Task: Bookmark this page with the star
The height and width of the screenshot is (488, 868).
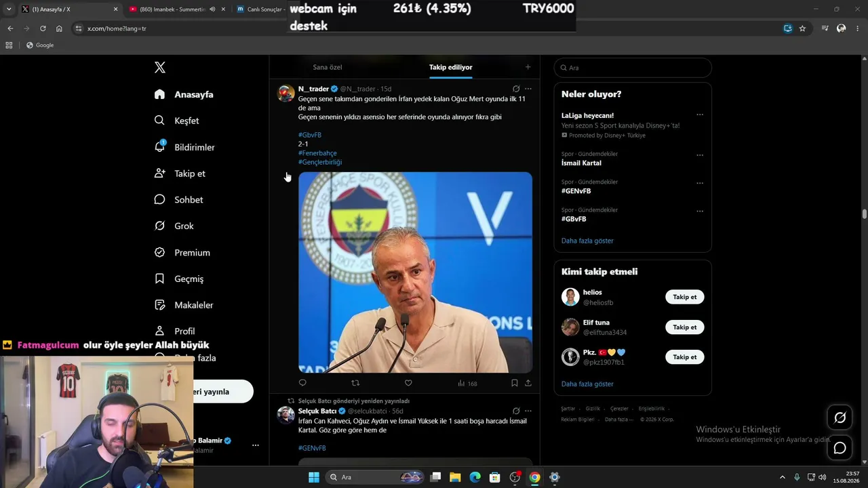Action: (x=802, y=28)
